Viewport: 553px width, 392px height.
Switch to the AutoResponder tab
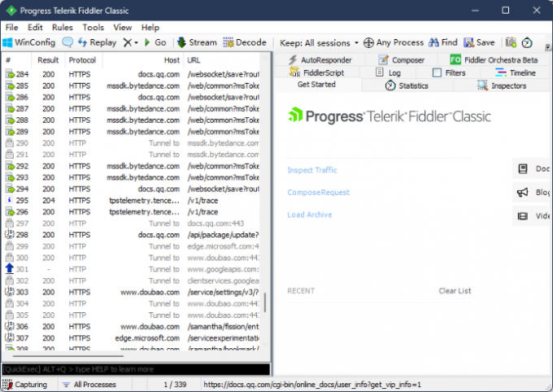pos(320,60)
